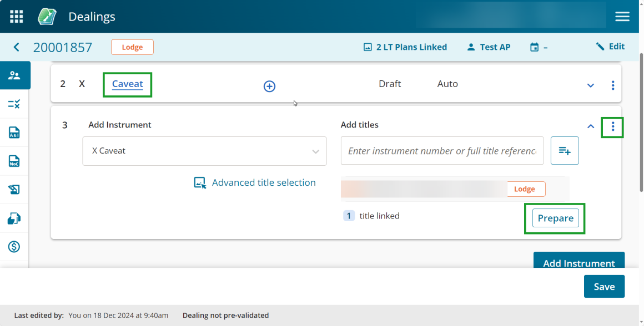Screen dimensions: 644x326
Task: Open the checklist validation sidebar icon
Action: coord(14,104)
